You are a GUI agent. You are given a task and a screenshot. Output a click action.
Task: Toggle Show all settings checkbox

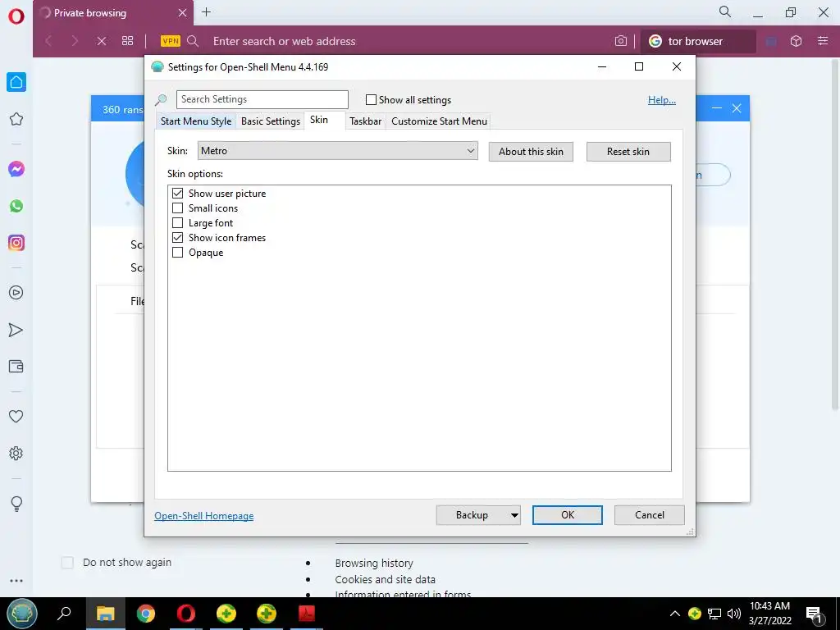371,99
